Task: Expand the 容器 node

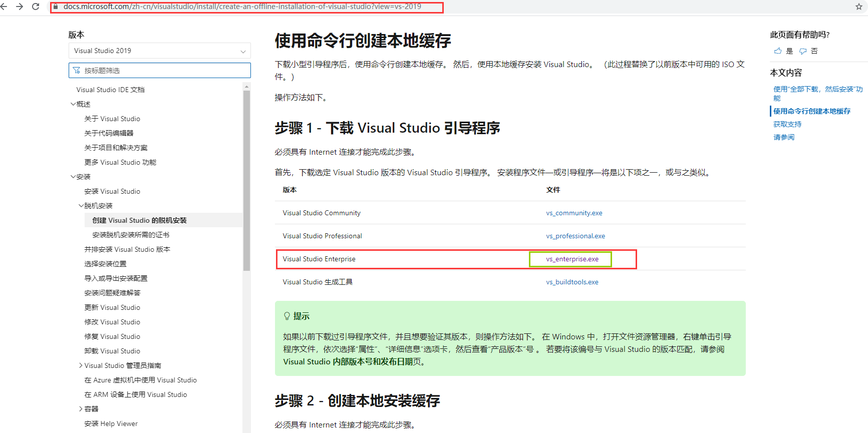Action: tap(81, 409)
